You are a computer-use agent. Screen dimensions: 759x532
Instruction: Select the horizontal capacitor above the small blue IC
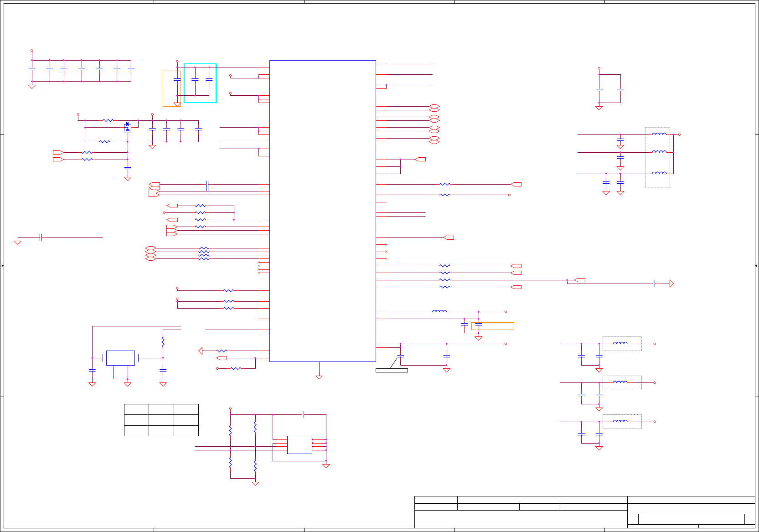[303, 414]
